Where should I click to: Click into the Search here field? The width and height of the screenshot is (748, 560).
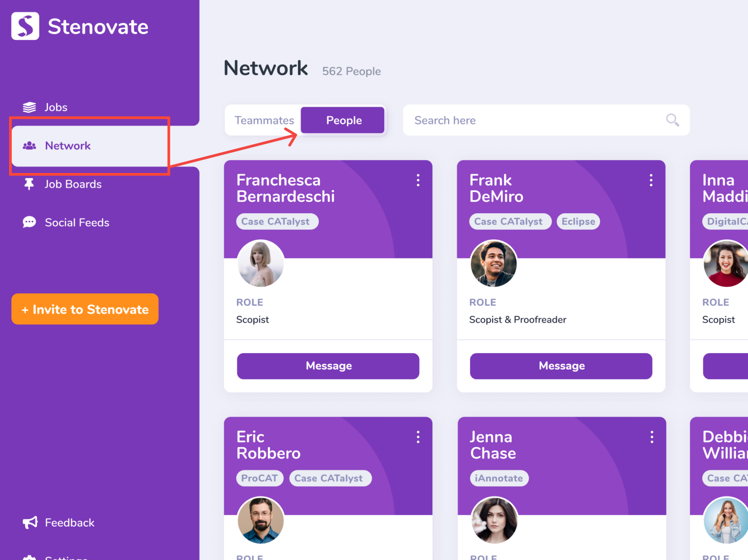click(x=531, y=120)
